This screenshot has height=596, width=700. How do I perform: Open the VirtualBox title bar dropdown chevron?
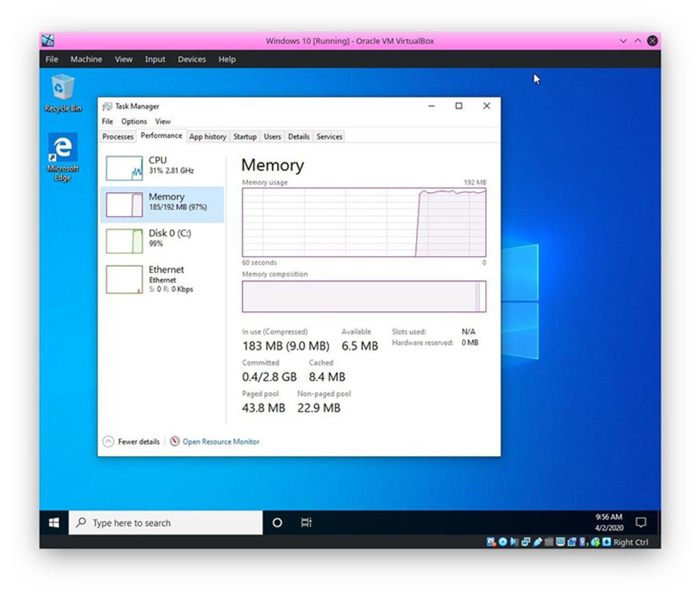click(623, 40)
